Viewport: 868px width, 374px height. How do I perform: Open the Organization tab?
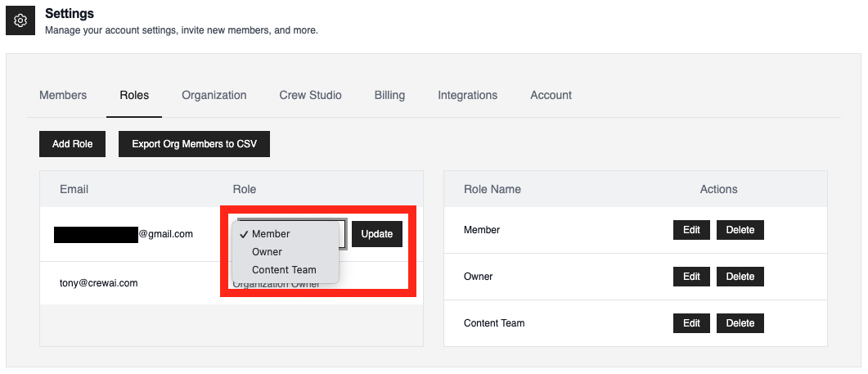(x=214, y=95)
